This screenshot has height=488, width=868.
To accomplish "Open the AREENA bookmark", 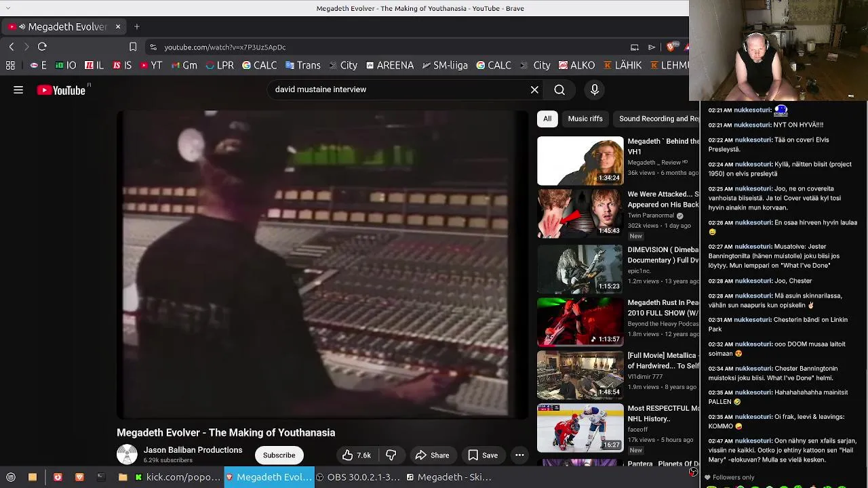I will [x=389, y=65].
